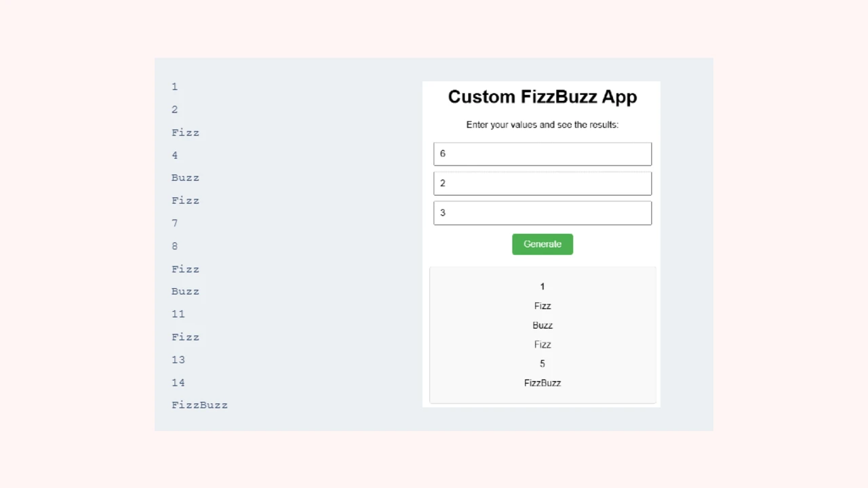
Task: Click the Buzz entry in the left column
Action: (185, 178)
